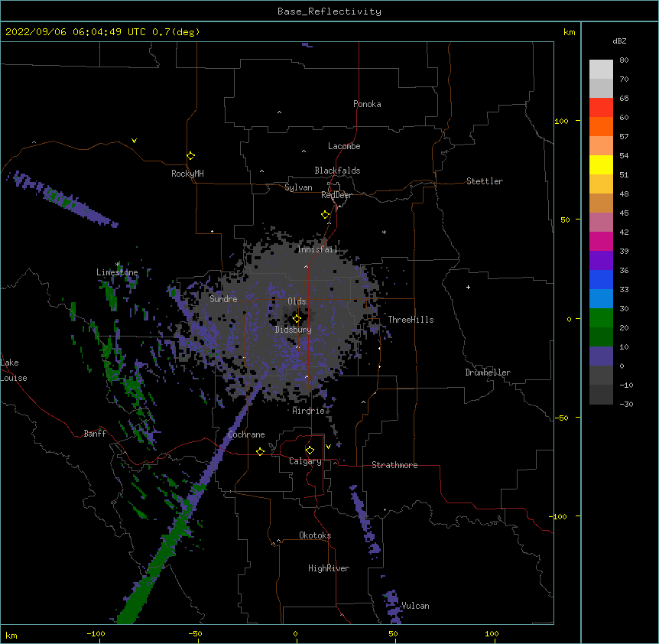The height and width of the screenshot is (644, 659).
Task: Click the white asterisk marker above Limestone
Action: 118,265
